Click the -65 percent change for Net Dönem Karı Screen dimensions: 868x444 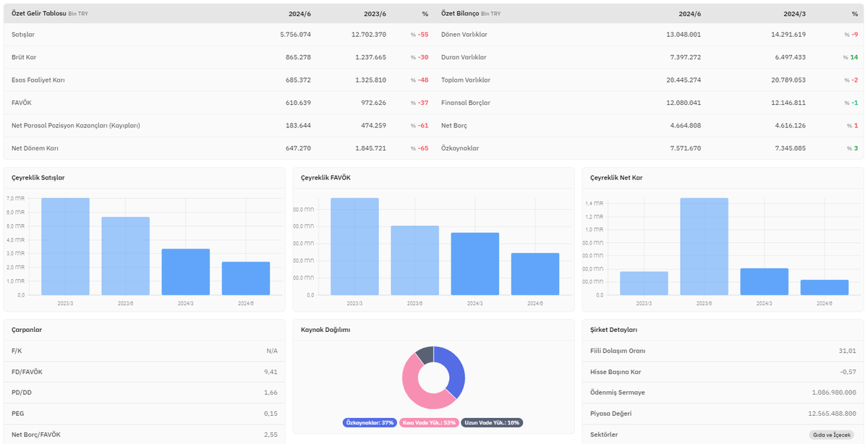[423, 148]
